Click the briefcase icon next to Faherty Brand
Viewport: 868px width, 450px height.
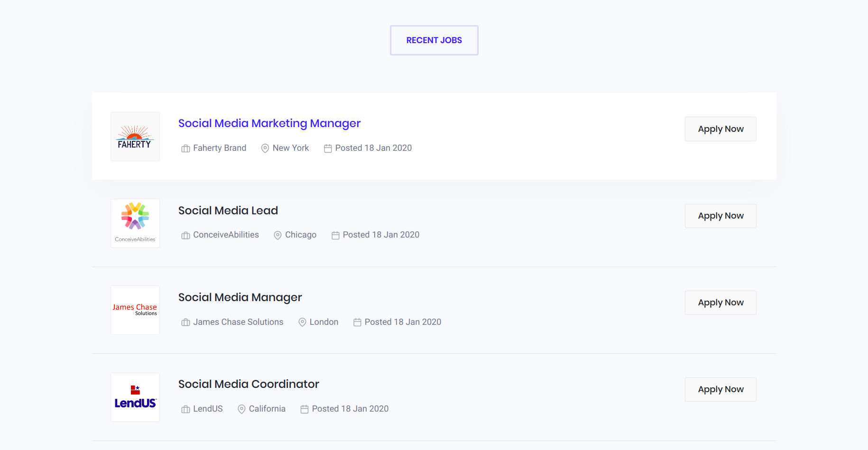coord(185,148)
